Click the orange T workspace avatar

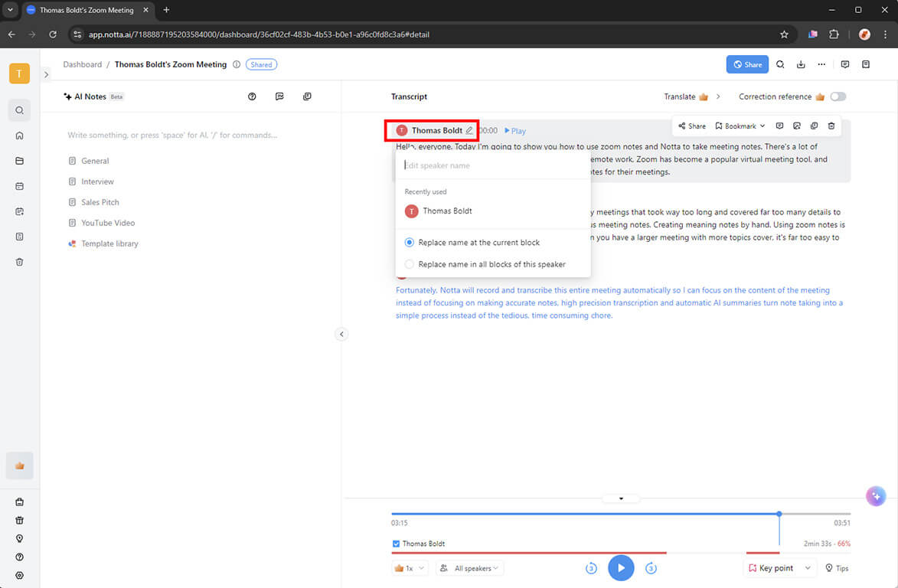click(19, 73)
